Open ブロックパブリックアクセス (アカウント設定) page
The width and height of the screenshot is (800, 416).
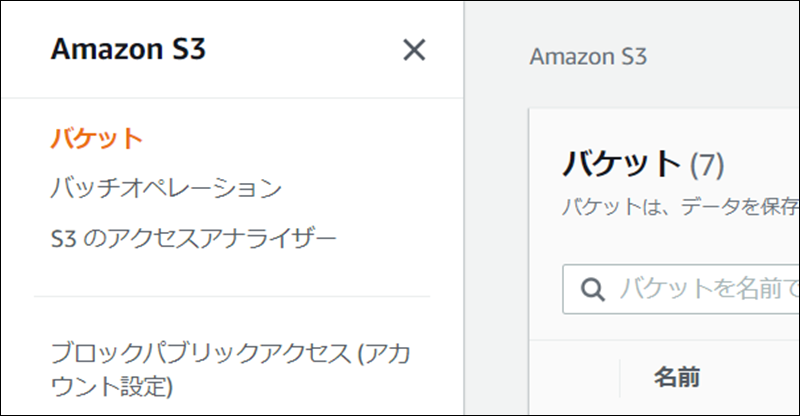(x=231, y=369)
